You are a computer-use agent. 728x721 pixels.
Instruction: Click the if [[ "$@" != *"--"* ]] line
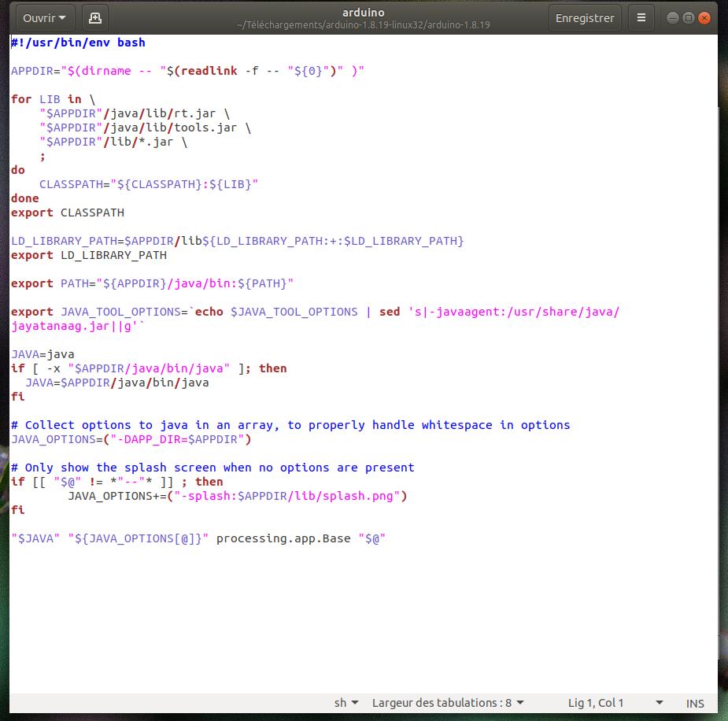click(117, 482)
